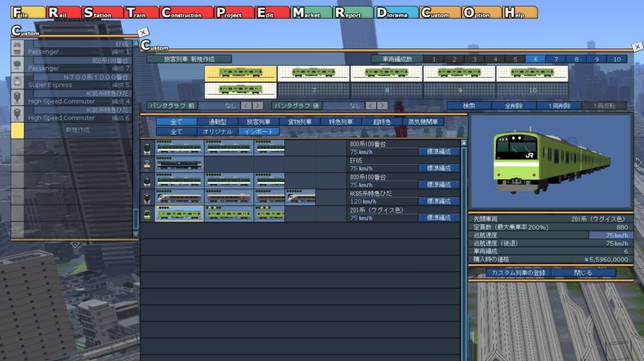The image size is (644, 361).
Task: Click カスタム列車の登録 button
Action: coord(518,272)
